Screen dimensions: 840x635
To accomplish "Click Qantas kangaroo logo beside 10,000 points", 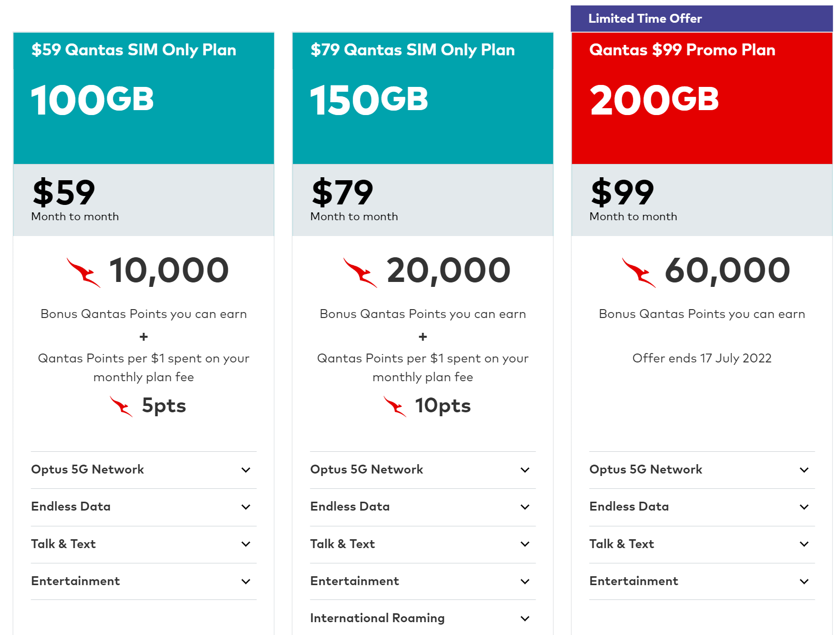I will [x=84, y=273].
